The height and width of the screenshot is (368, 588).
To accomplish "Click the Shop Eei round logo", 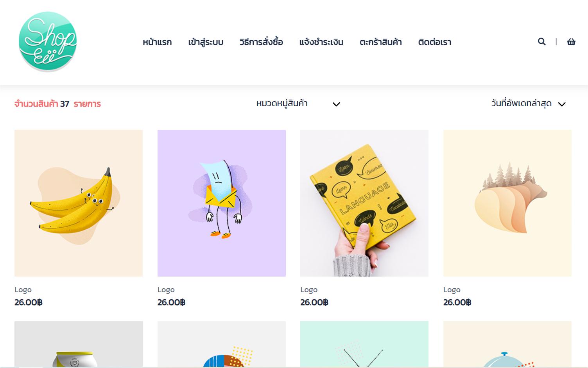I will tap(48, 42).
